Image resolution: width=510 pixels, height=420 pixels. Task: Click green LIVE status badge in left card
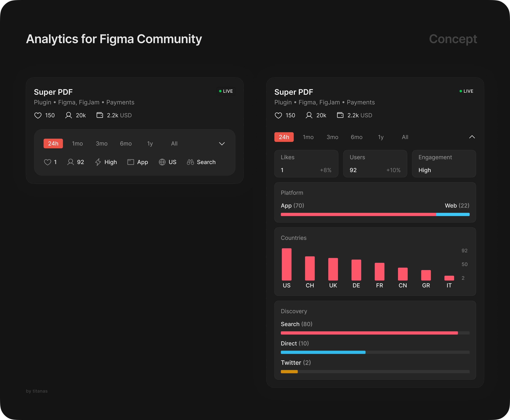[226, 91]
